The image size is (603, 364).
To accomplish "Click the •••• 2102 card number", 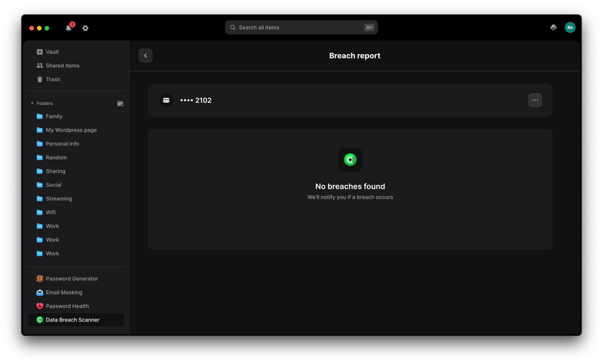I will click(196, 101).
